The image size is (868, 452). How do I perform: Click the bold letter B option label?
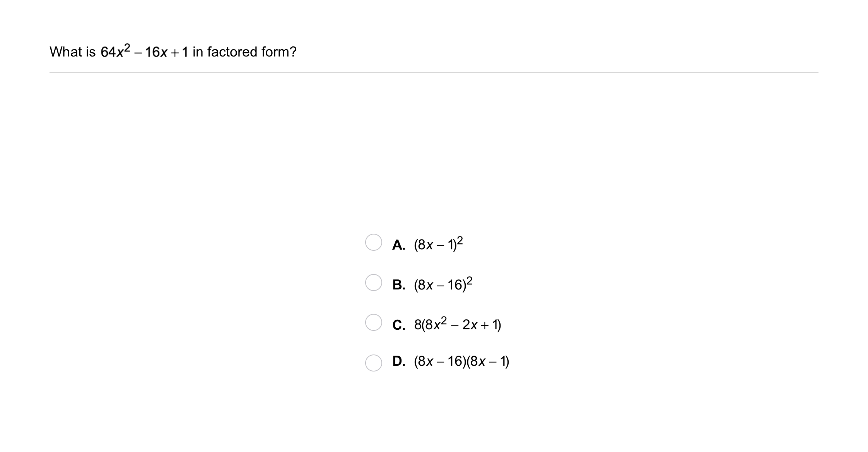click(x=398, y=285)
